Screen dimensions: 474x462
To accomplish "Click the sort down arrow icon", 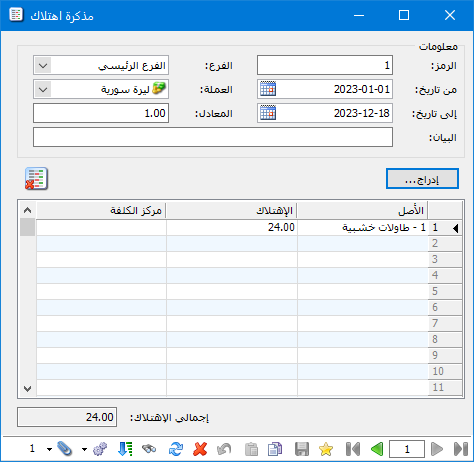I will point(125,449).
